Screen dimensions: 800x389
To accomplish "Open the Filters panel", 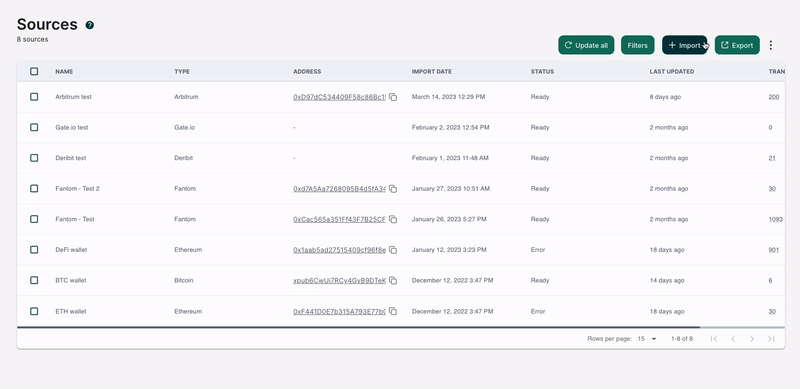I will tap(637, 45).
